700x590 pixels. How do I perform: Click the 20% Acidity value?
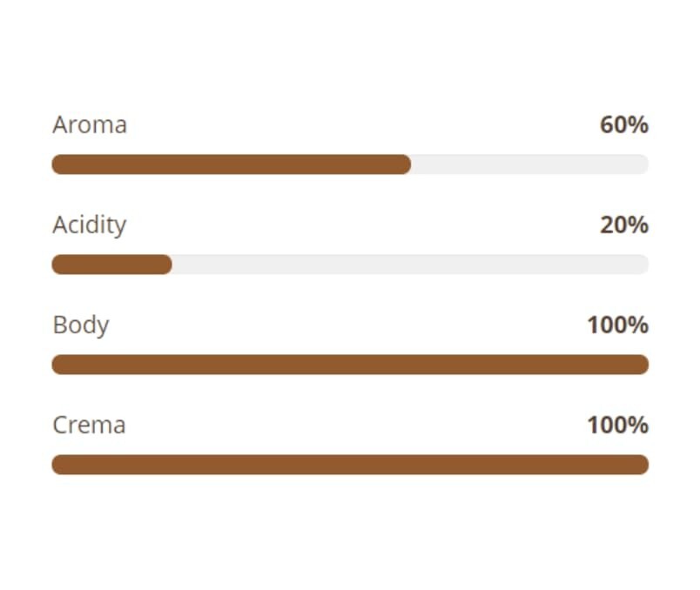point(623,225)
